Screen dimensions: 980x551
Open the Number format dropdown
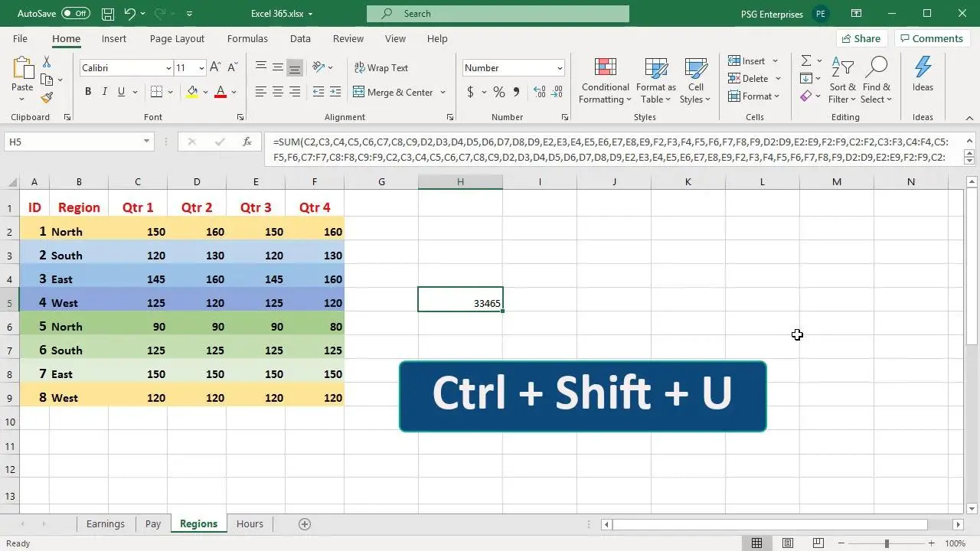(560, 68)
